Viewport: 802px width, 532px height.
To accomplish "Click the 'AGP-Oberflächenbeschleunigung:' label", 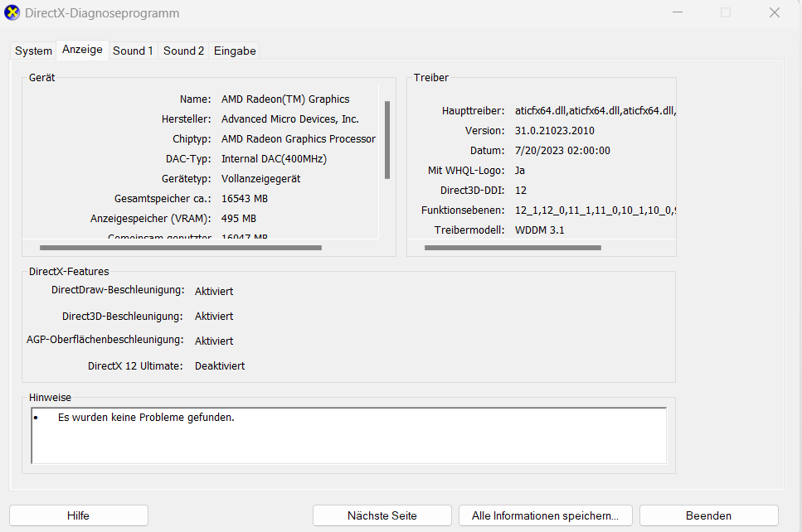I will point(105,339).
